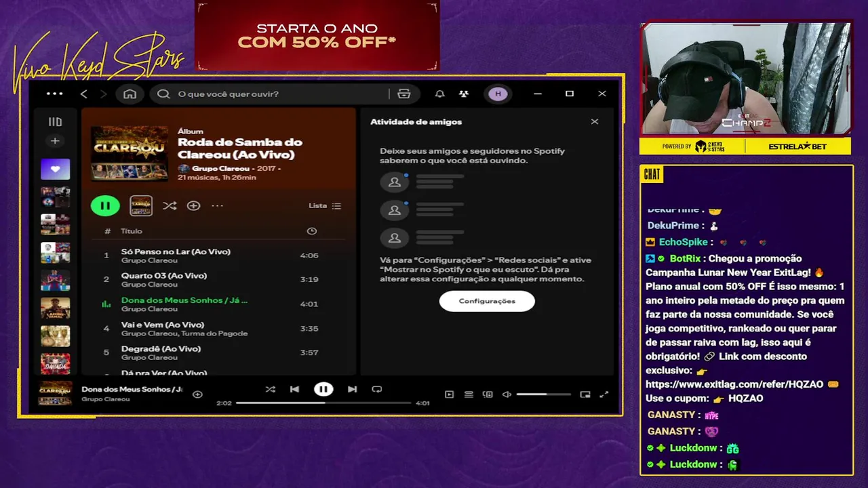Mute the volume speaker icon

pyautogui.click(x=507, y=394)
